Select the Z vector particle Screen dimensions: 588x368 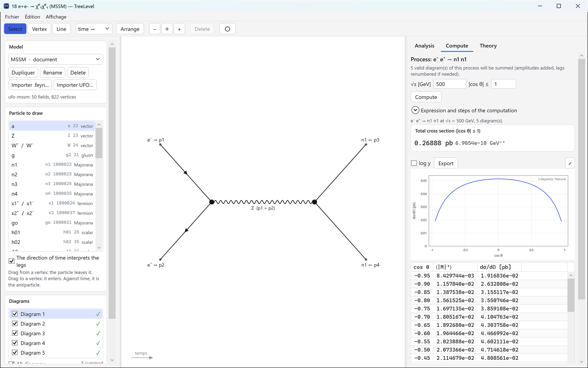click(x=52, y=136)
